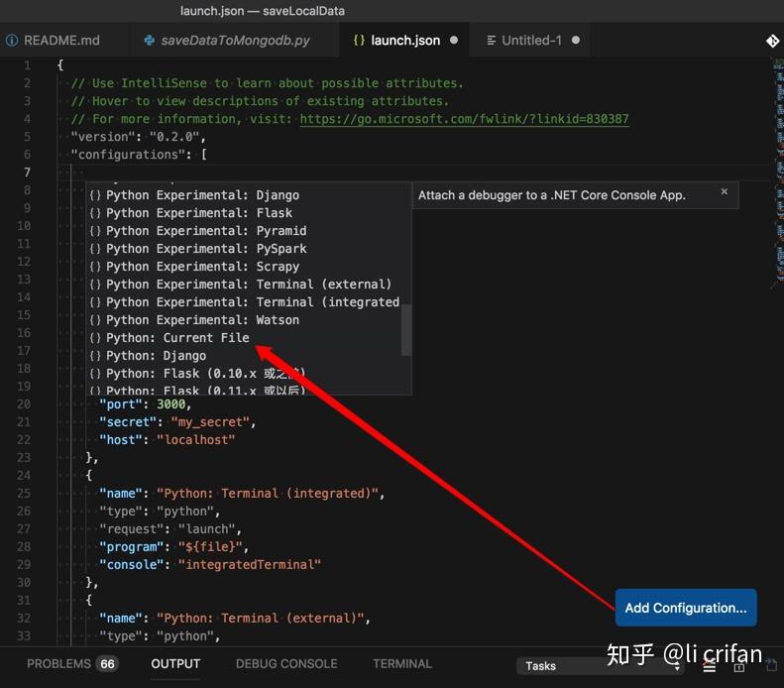
Task: Click the Add Configuration... button
Action: 686,608
